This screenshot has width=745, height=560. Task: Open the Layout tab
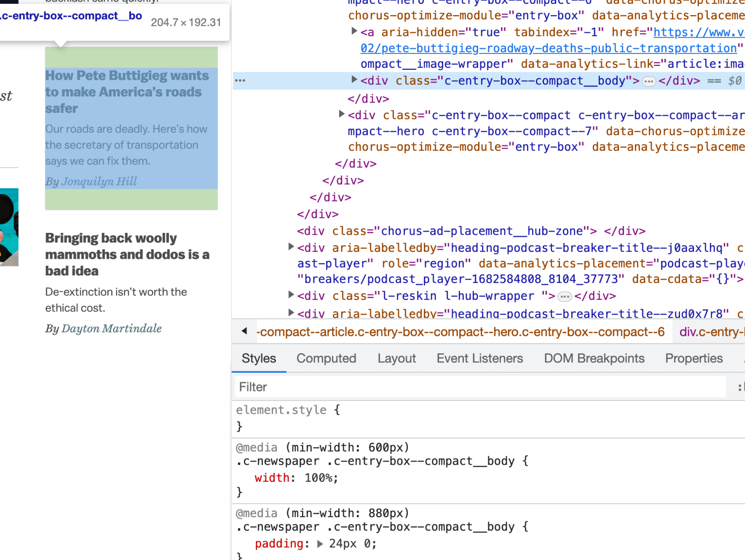[396, 358]
